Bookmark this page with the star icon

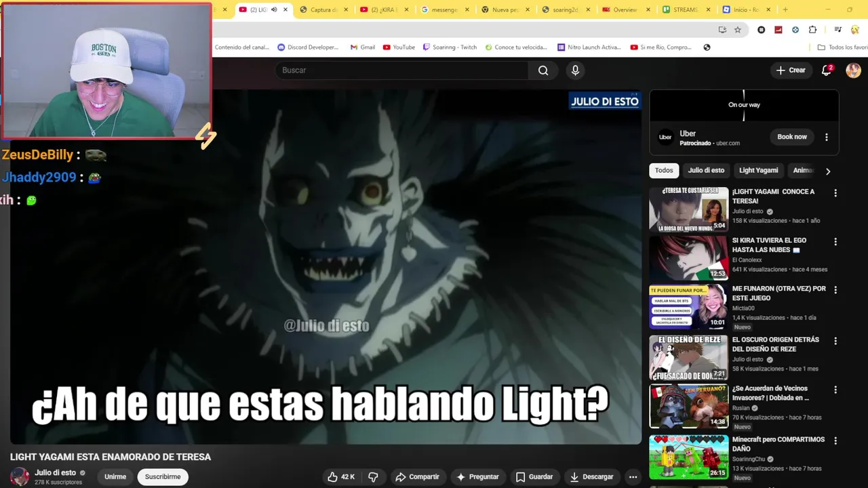[738, 30]
